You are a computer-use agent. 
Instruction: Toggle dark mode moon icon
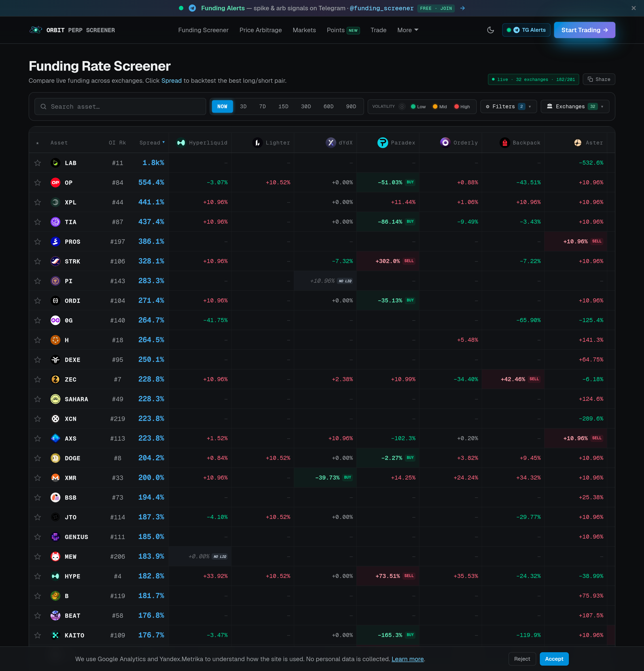(x=490, y=30)
